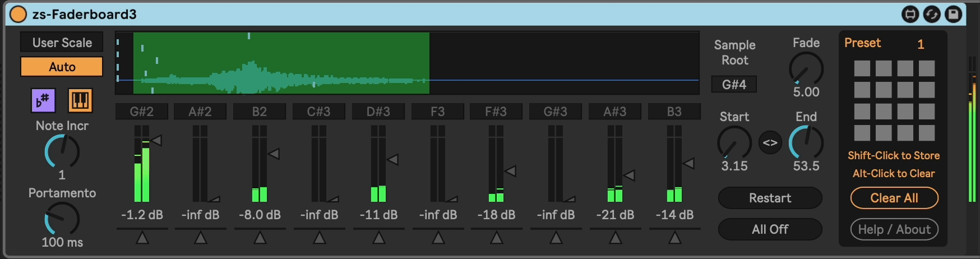Click the Clear All presets button

894,198
